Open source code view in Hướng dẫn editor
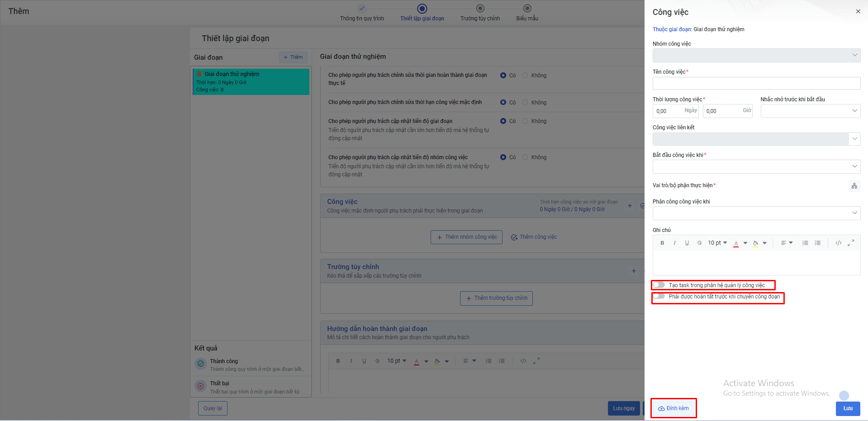This screenshot has width=868, height=421. (x=523, y=361)
